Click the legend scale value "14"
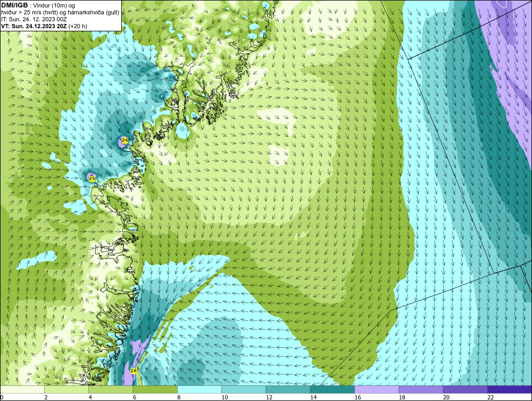 (313, 397)
